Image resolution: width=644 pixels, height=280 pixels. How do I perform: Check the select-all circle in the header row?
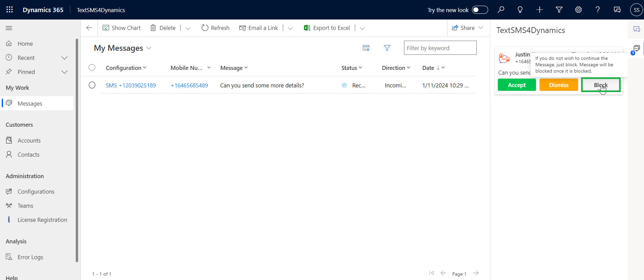click(x=92, y=68)
